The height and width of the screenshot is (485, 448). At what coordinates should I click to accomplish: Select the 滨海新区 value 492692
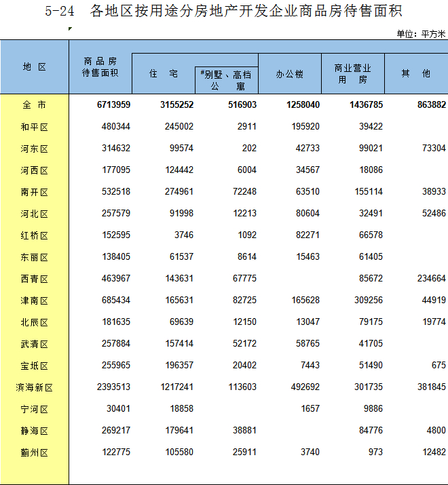(x=305, y=387)
